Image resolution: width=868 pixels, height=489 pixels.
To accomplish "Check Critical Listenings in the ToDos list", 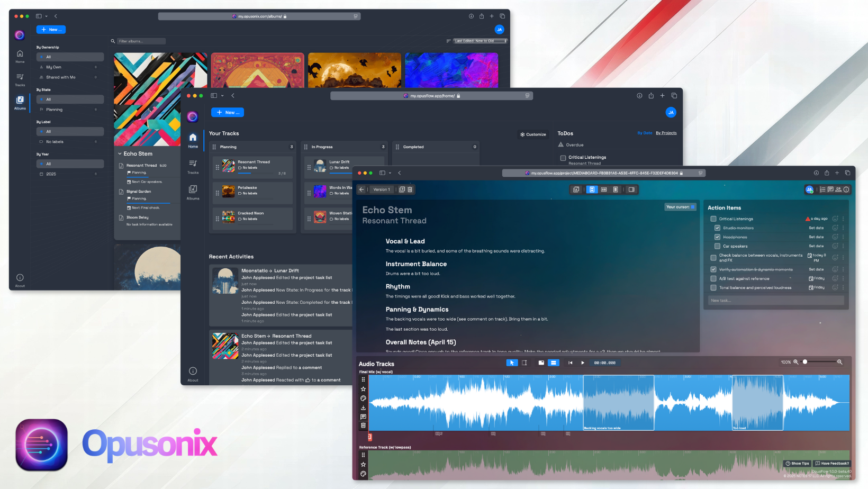I will (563, 158).
